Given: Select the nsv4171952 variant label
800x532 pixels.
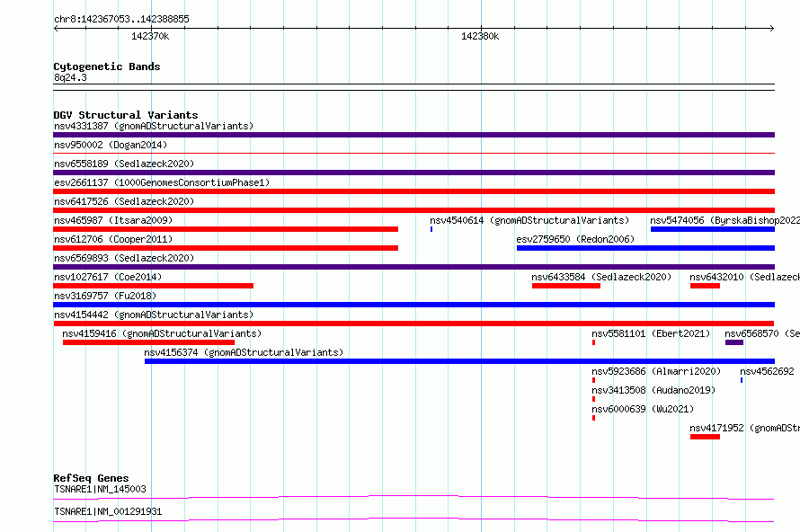Looking at the screenshot, I should [745, 428].
